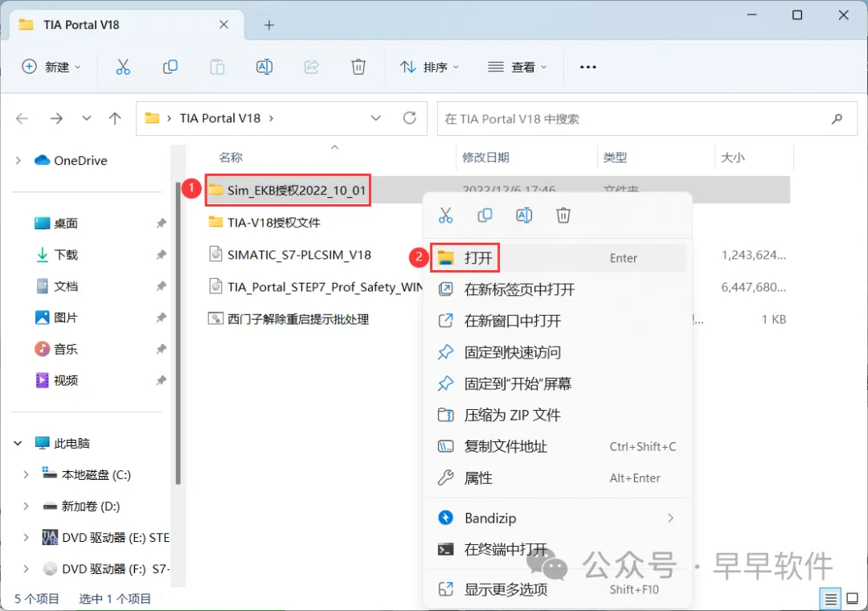This screenshot has width=868, height=611.
Task: Click the Delete icon in the context menu
Action: [x=563, y=215]
